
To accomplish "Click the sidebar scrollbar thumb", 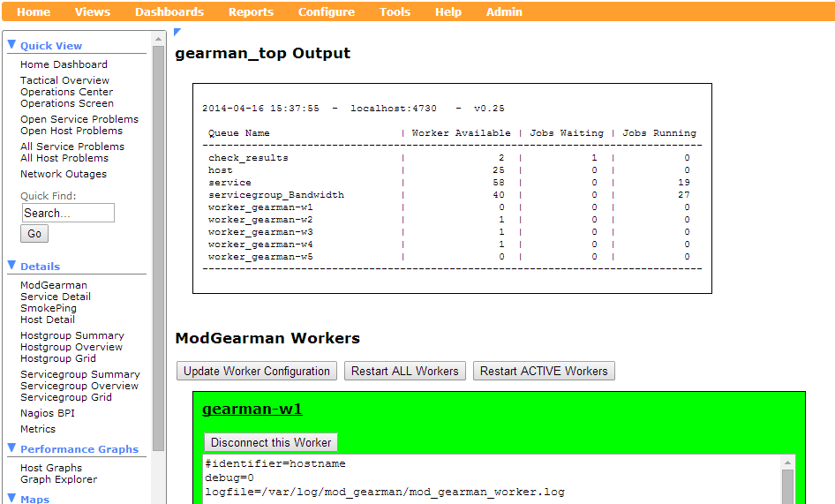I will [x=158, y=248].
